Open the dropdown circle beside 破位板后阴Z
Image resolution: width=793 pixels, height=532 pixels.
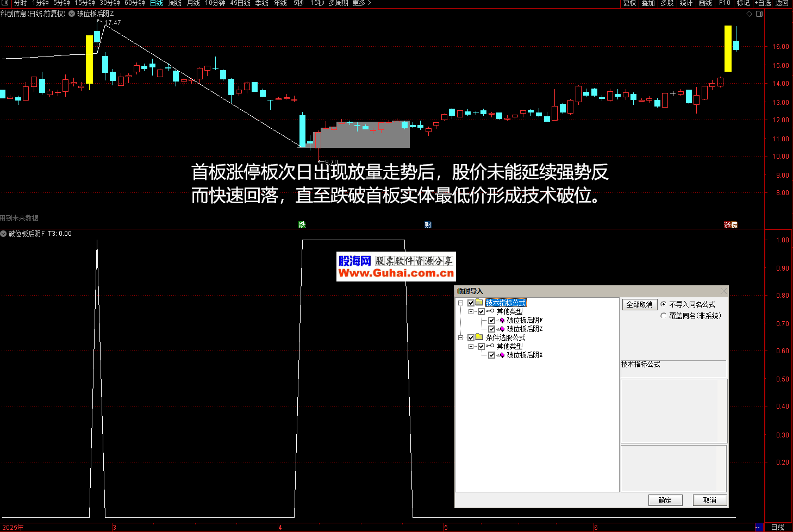click(72, 14)
